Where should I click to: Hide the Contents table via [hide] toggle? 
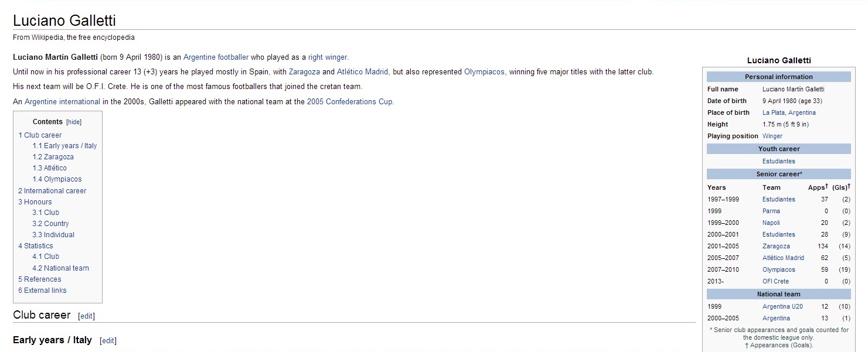point(74,122)
